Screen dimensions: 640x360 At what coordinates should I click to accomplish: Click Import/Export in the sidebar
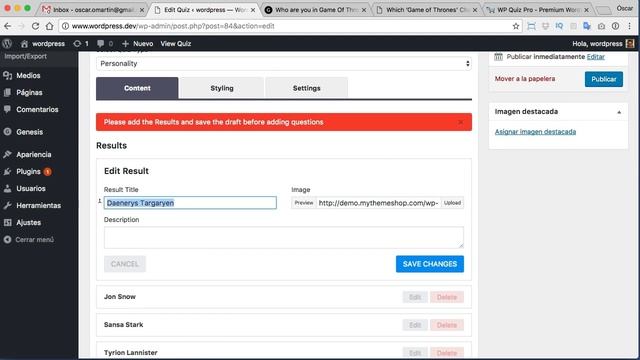tap(25, 56)
